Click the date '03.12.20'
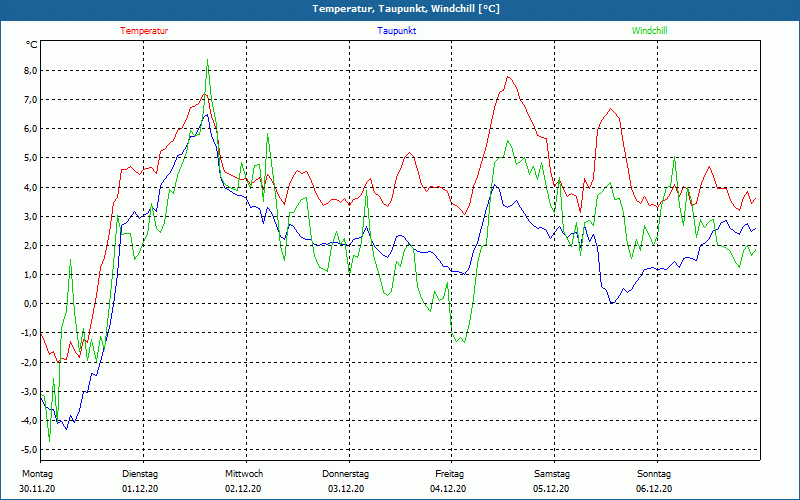 (x=346, y=489)
